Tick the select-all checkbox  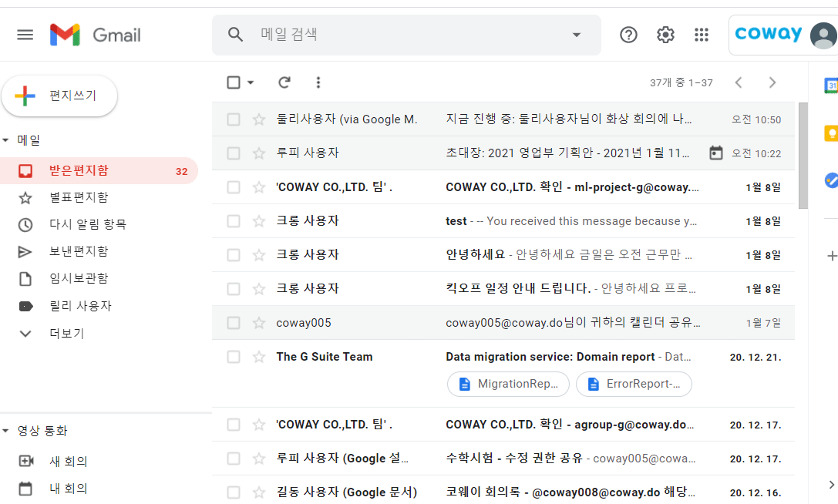(x=234, y=82)
